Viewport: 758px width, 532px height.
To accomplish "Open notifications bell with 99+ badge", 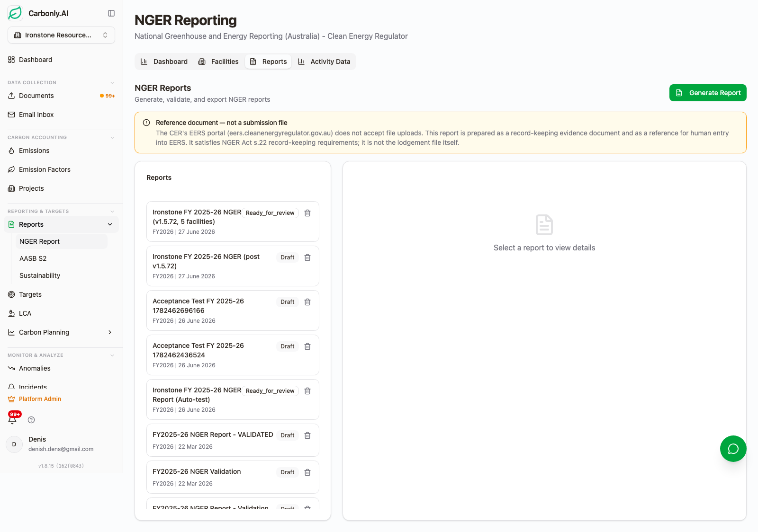I will coord(13,419).
